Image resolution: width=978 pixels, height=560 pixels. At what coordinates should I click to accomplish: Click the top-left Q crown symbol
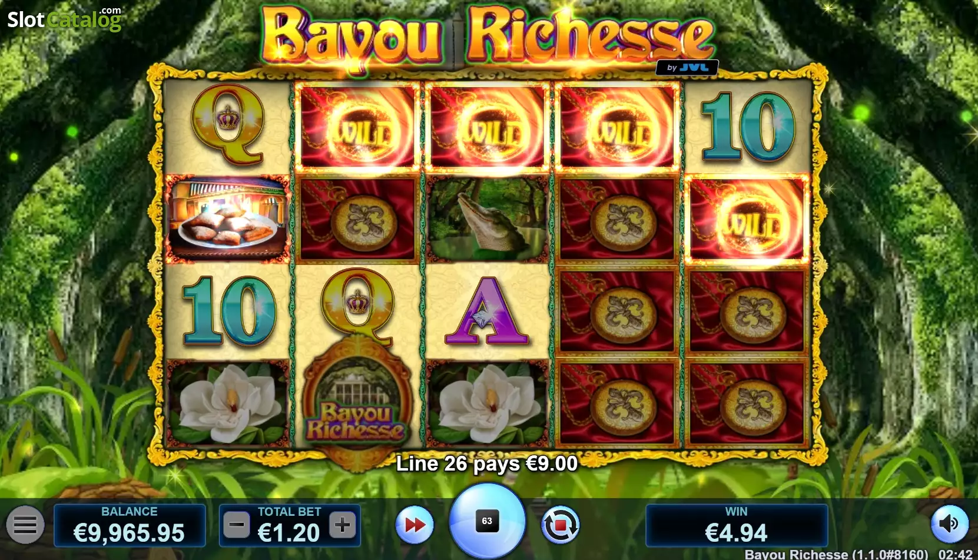coord(227,125)
